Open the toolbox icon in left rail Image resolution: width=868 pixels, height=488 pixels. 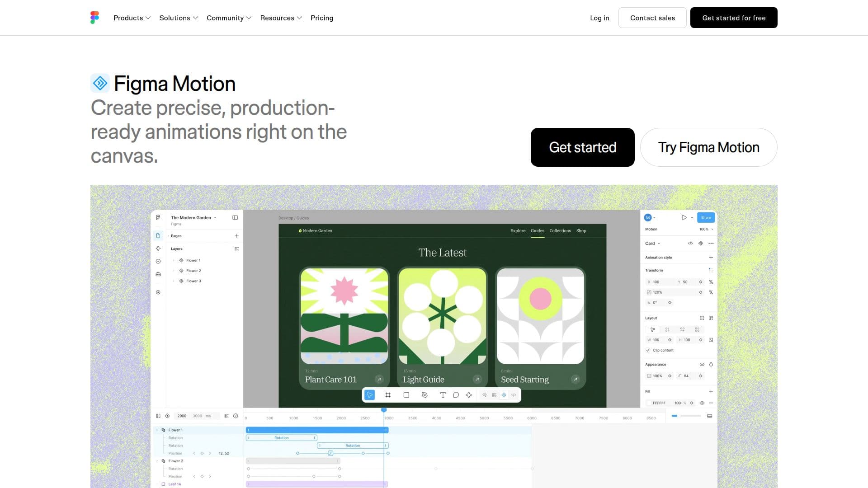coord(158,274)
